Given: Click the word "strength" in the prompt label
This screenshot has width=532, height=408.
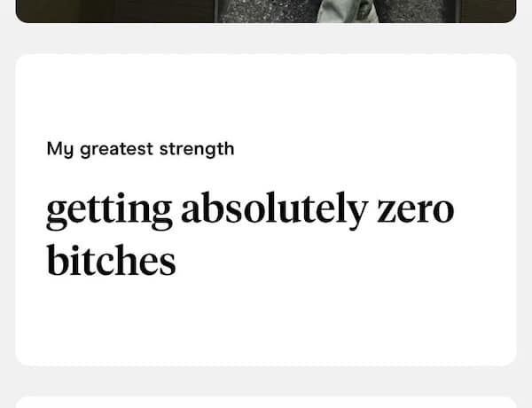Looking at the screenshot, I should pyautogui.click(x=196, y=149).
